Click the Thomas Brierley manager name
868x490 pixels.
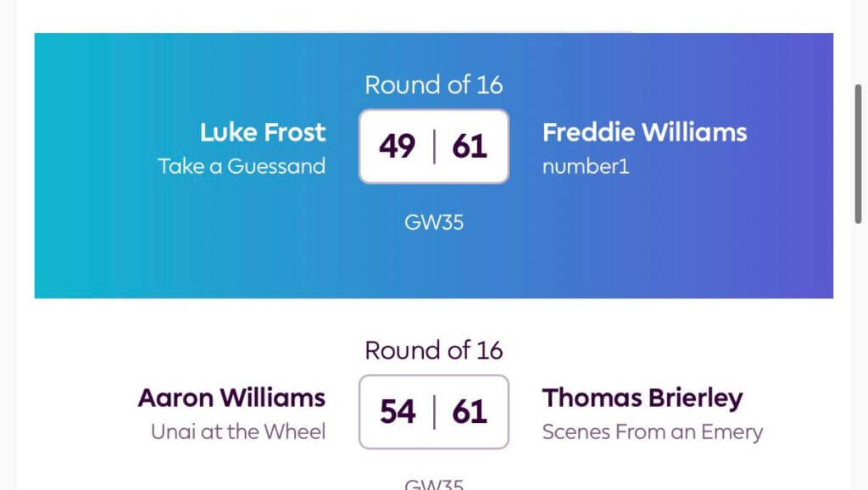point(643,398)
